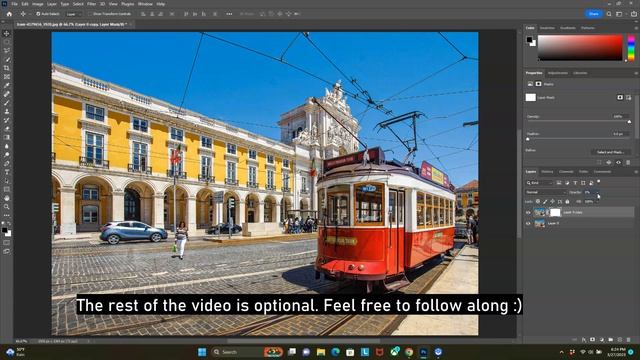Select the Eyedropper tool
This screenshot has height=360, width=640.
[x=7, y=85]
